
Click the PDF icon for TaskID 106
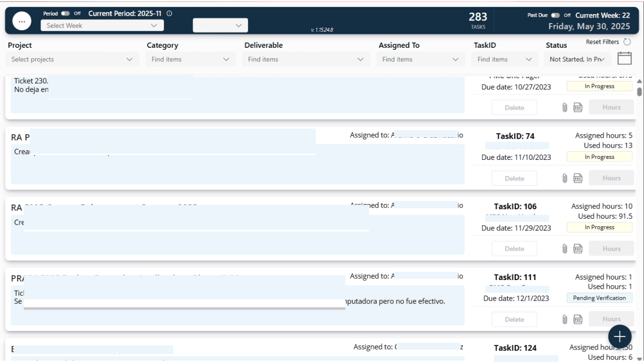pos(577,248)
